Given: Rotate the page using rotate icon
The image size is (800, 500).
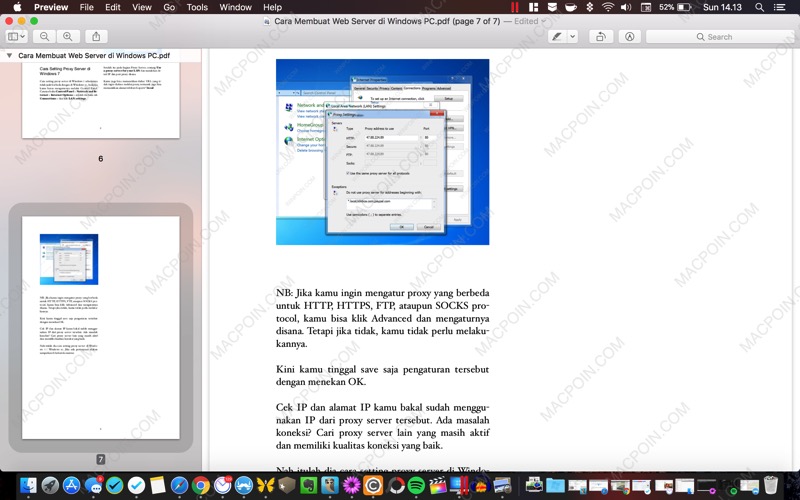Looking at the screenshot, I should coord(601,37).
